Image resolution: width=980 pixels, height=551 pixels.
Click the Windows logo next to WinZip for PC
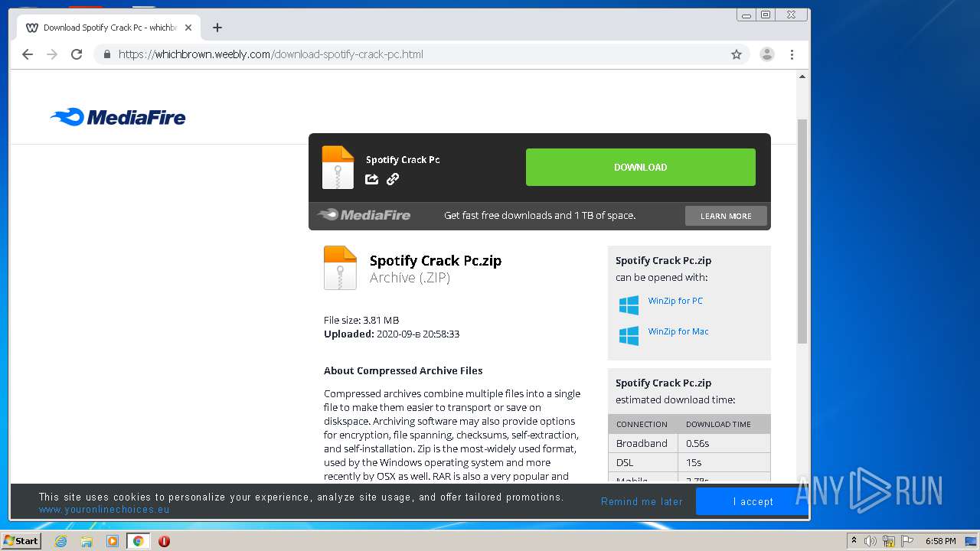coord(629,305)
